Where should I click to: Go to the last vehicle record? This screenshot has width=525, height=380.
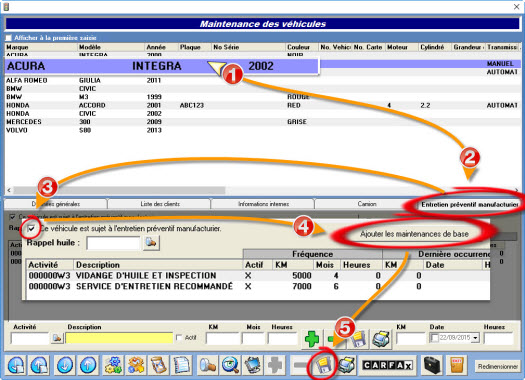[x=39, y=365]
